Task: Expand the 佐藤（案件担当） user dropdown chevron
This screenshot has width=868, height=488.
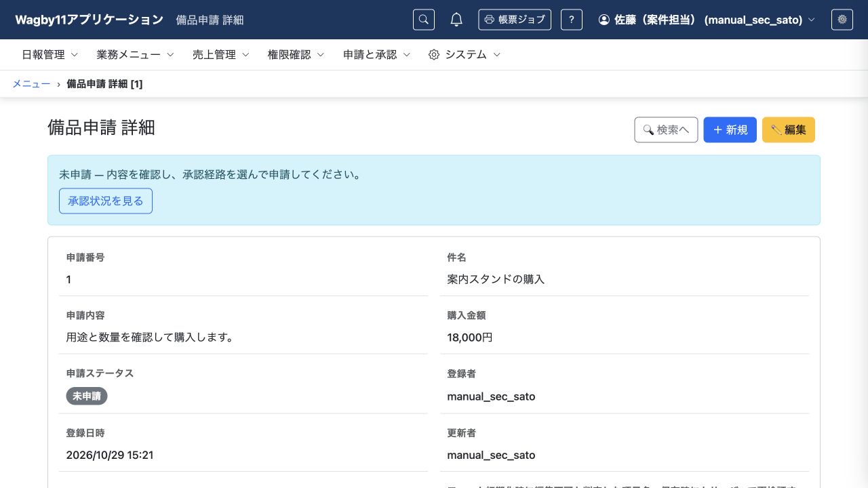Action: (812, 20)
